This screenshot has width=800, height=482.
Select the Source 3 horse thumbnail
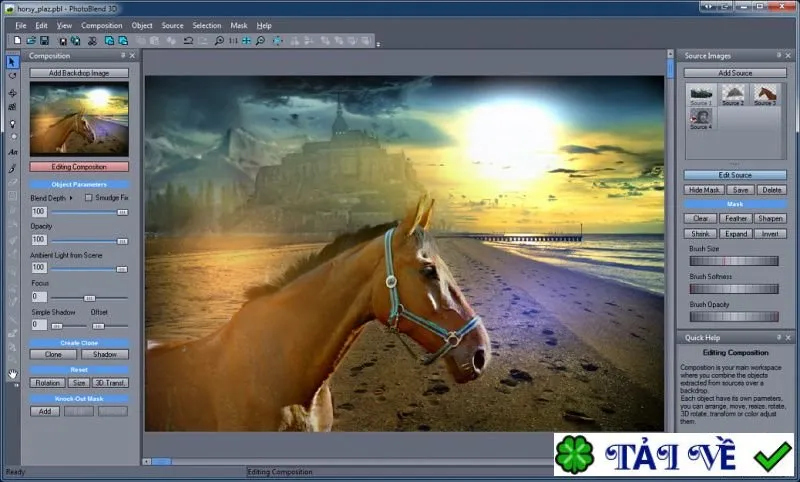point(765,95)
